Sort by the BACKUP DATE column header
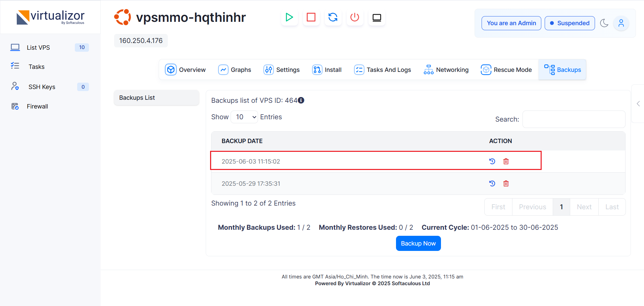Image resolution: width=644 pixels, height=306 pixels. [x=242, y=141]
